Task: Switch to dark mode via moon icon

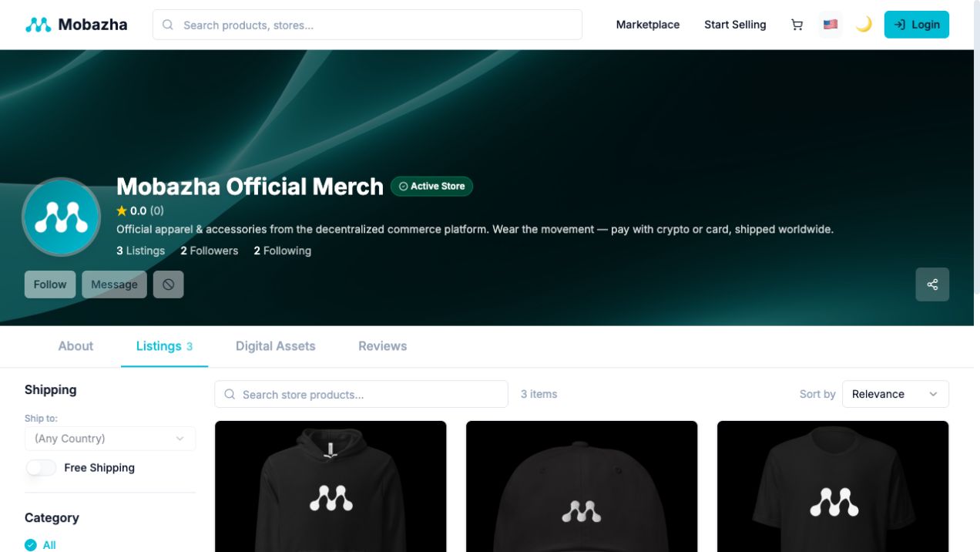Action: point(864,25)
